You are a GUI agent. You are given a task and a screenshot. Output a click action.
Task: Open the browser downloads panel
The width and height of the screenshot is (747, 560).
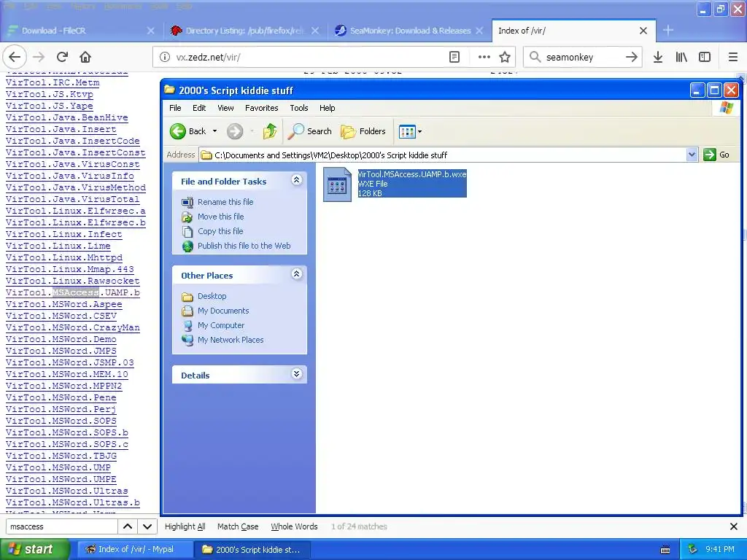point(658,57)
